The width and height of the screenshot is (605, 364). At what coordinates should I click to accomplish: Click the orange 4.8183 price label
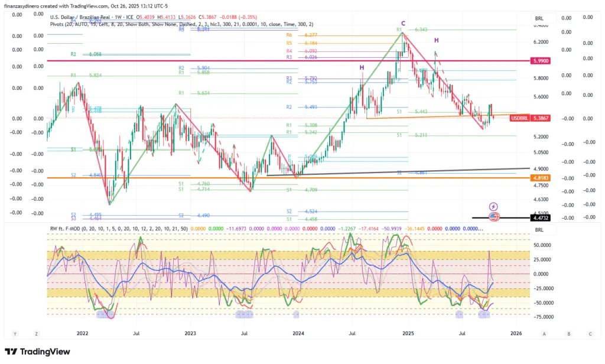(541, 177)
